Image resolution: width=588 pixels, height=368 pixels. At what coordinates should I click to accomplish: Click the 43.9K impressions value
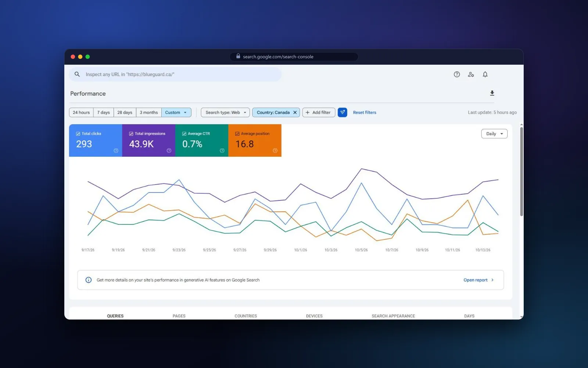(141, 144)
